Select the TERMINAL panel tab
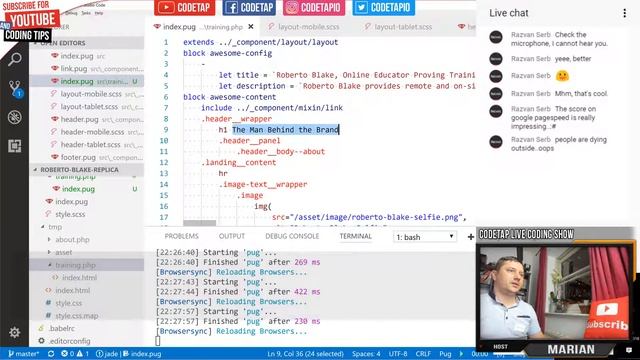This screenshot has width=640, height=360. click(x=355, y=236)
